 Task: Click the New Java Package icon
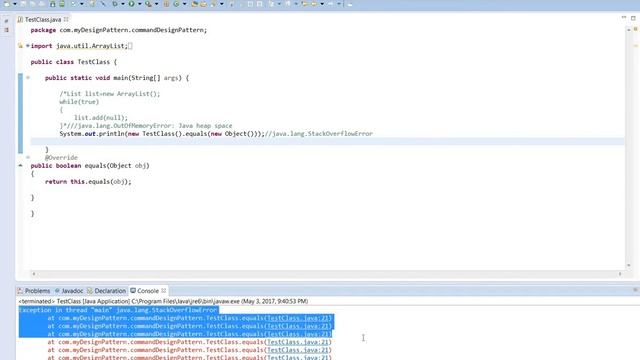[x=167, y=4]
